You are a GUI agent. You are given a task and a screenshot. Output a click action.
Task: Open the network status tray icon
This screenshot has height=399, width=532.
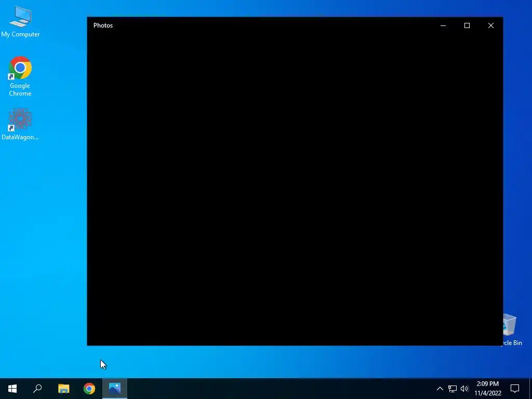pyautogui.click(x=453, y=389)
